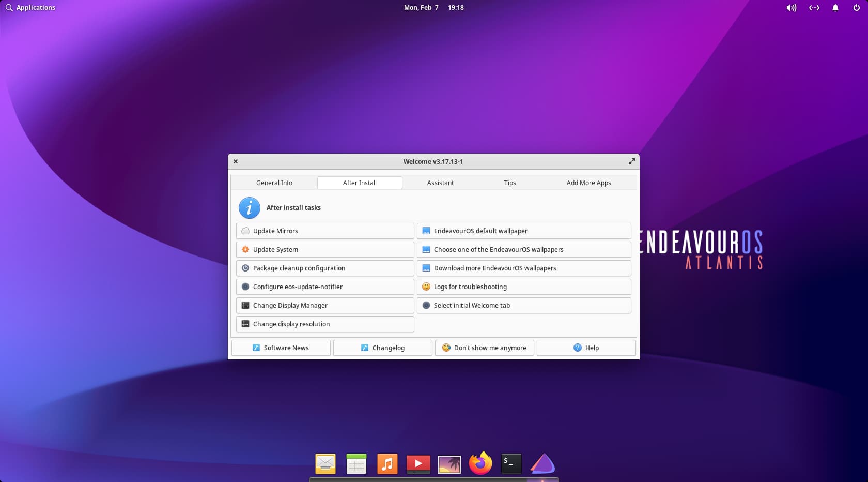Choose Change Display Manager

[325, 306]
